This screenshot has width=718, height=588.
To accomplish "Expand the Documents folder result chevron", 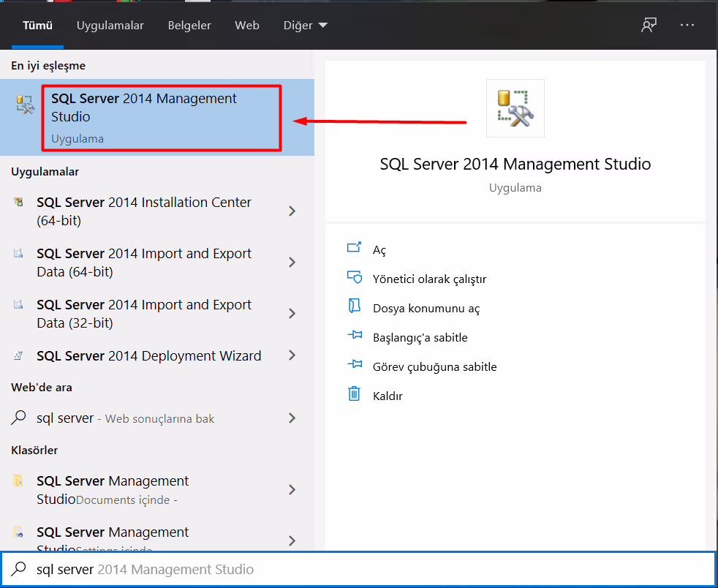I will [x=292, y=490].
